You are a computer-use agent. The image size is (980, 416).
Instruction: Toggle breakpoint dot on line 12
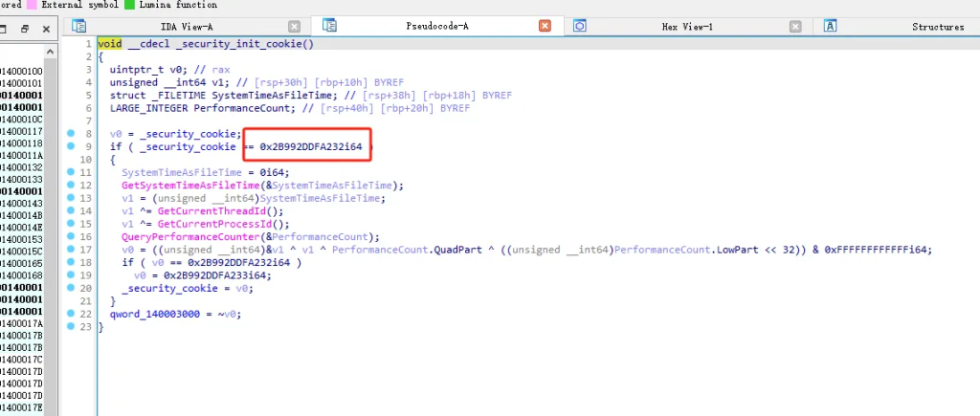point(71,185)
